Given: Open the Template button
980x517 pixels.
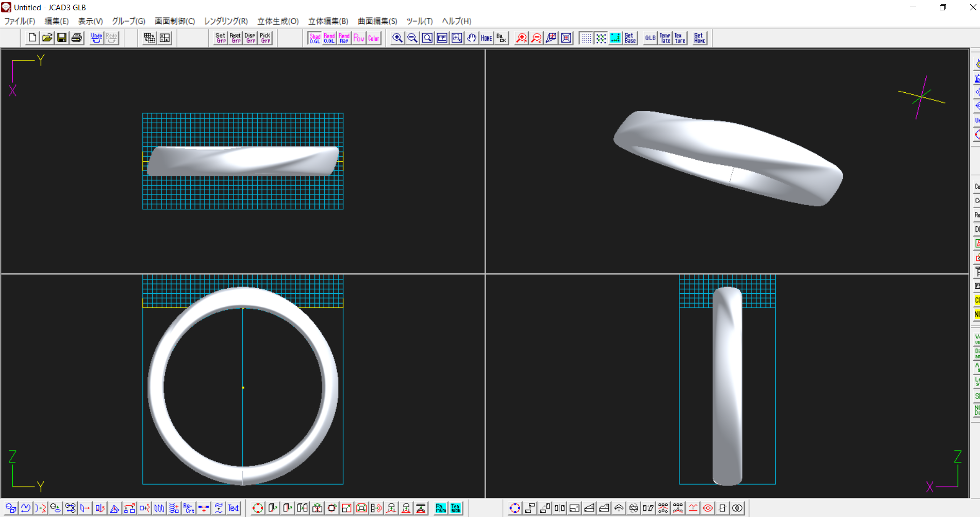Looking at the screenshot, I should 666,38.
